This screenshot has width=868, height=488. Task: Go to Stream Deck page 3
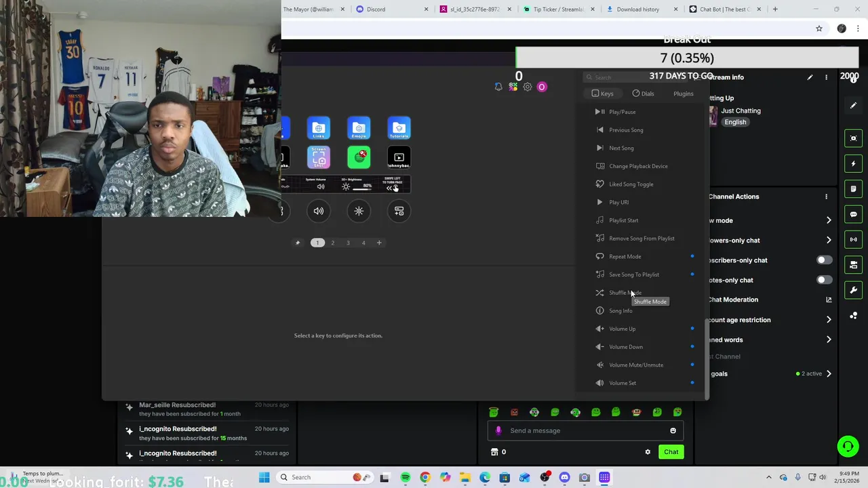[x=348, y=243]
